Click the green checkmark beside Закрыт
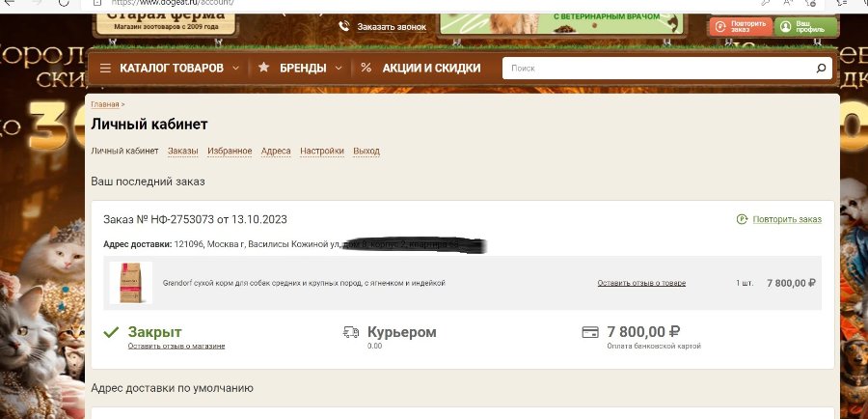This screenshot has width=868, height=419. pos(111,332)
